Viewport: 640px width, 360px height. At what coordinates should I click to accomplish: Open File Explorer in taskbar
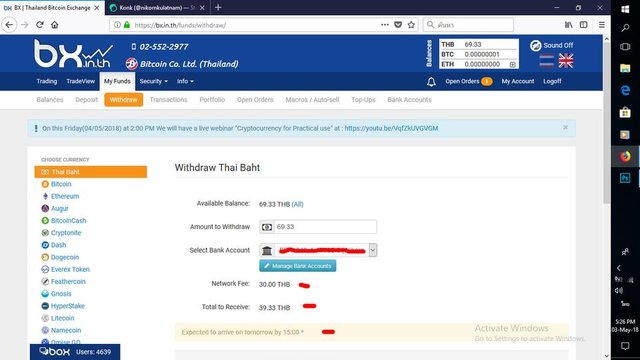pos(625,68)
